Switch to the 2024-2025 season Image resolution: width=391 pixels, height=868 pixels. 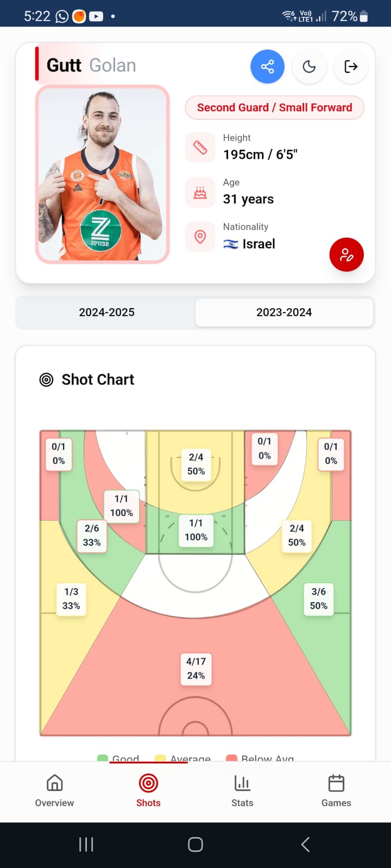[x=106, y=312]
